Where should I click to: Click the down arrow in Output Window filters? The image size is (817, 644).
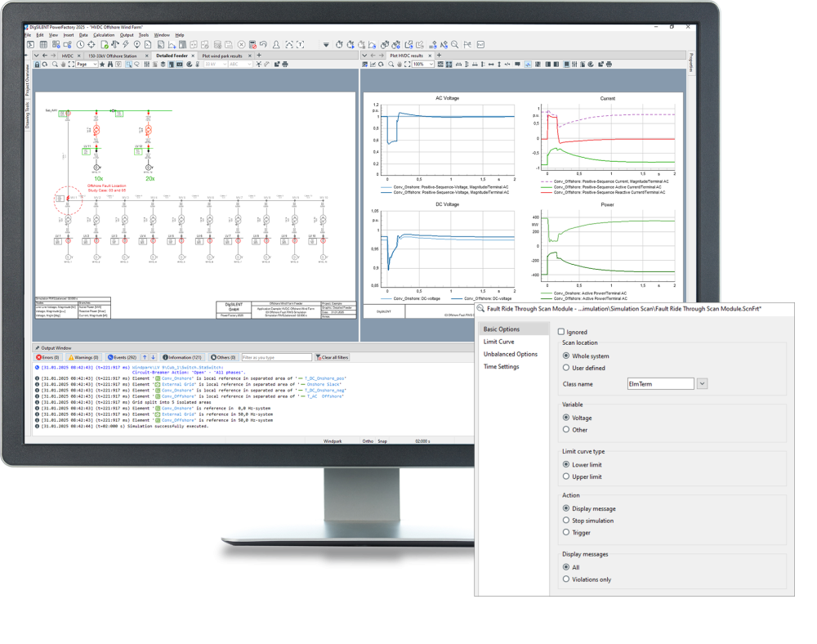154,357
